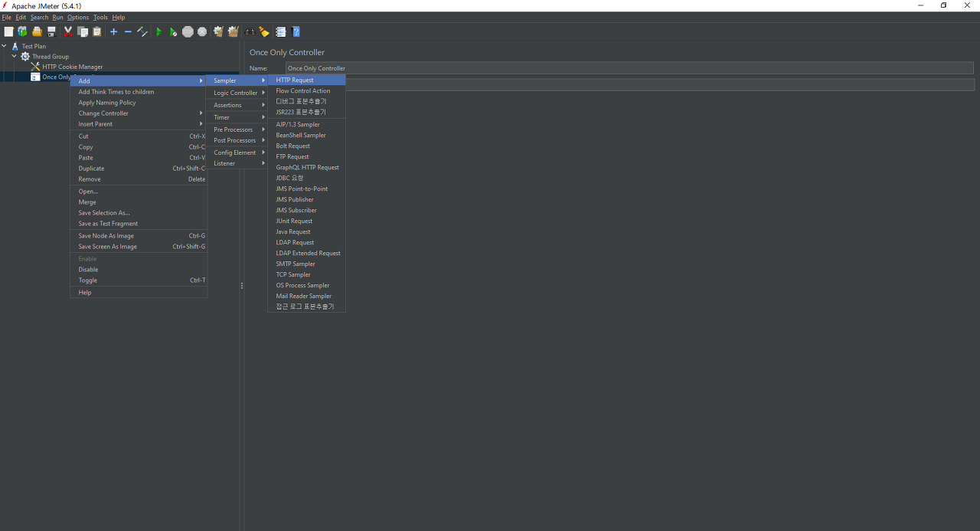The width and height of the screenshot is (980, 531).
Task: Select JMS Publisher entry
Action: (306, 199)
